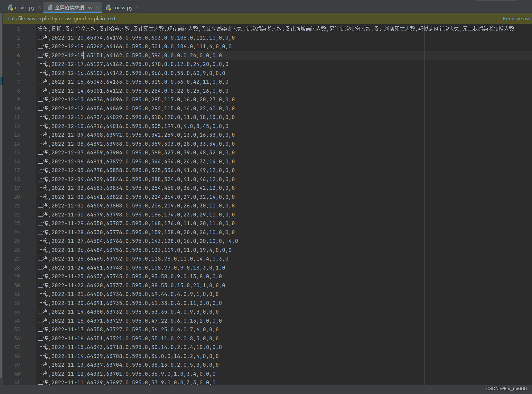Click the 上海 2022-11-15 data row
532x394 pixels.
point(130,347)
